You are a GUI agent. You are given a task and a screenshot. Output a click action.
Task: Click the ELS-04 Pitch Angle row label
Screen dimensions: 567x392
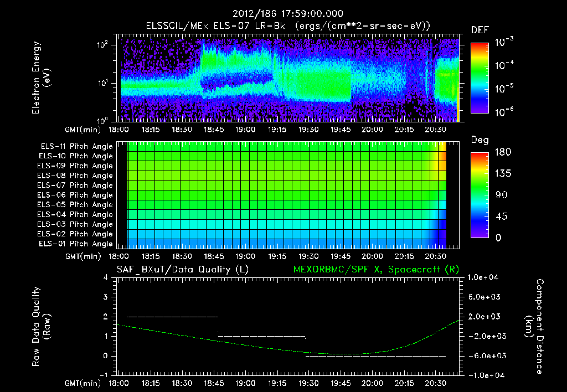pos(75,215)
